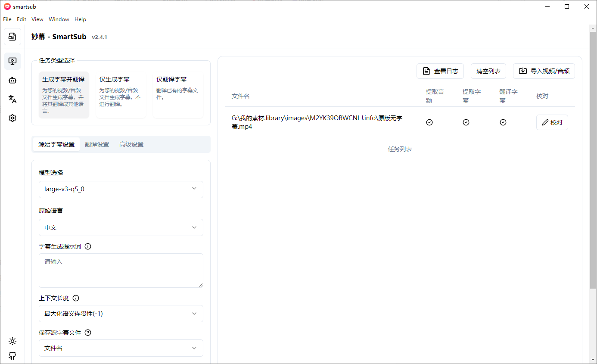Open the 原始语言 language dropdown
This screenshot has height=364, width=597.
tap(121, 227)
